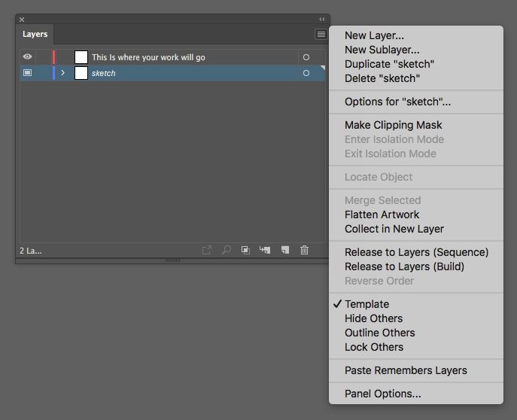Screen dimensions: 517x420
Task: Click the panel bottom resize grip
Action: (x=172, y=260)
